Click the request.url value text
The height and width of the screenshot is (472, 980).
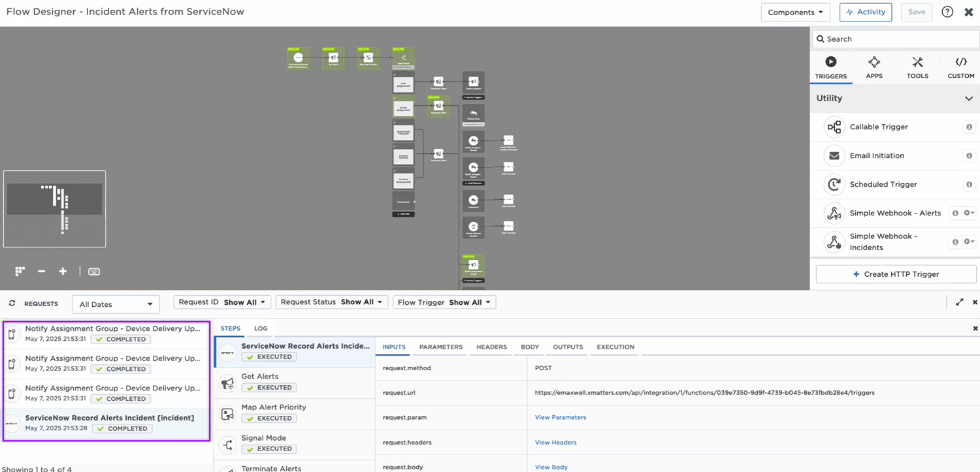[704, 392]
